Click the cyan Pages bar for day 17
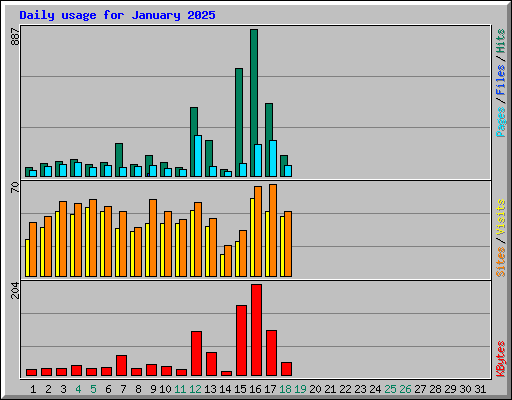 (x=273, y=158)
